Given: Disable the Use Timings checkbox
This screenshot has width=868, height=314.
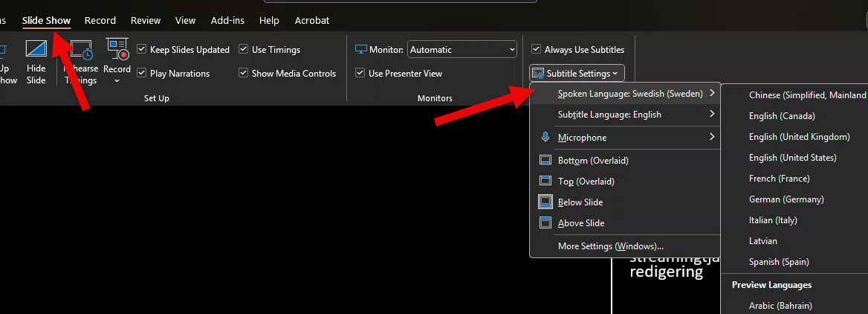Looking at the screenshot, I should coord(244,50).
